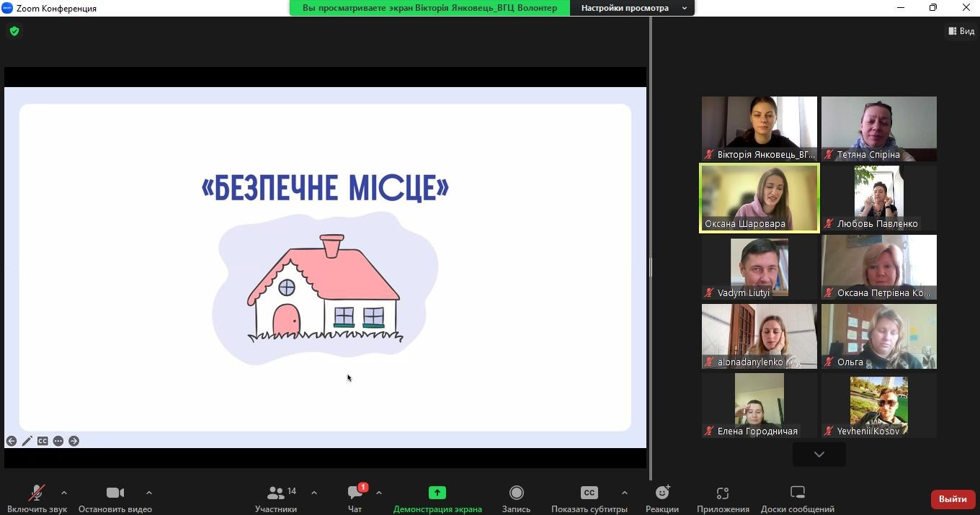
Task: Open the Участники participants panel
Action: [276, 498]
